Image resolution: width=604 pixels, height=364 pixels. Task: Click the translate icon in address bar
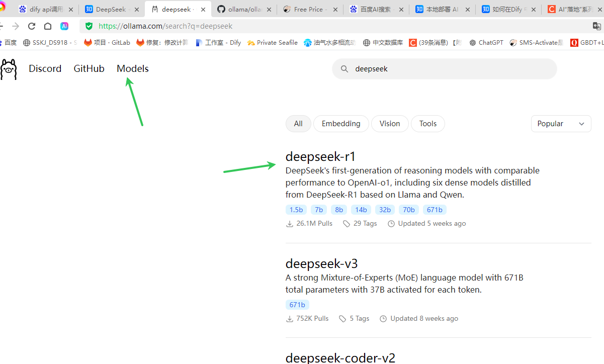pyautogui.click(x=597, y=26)
